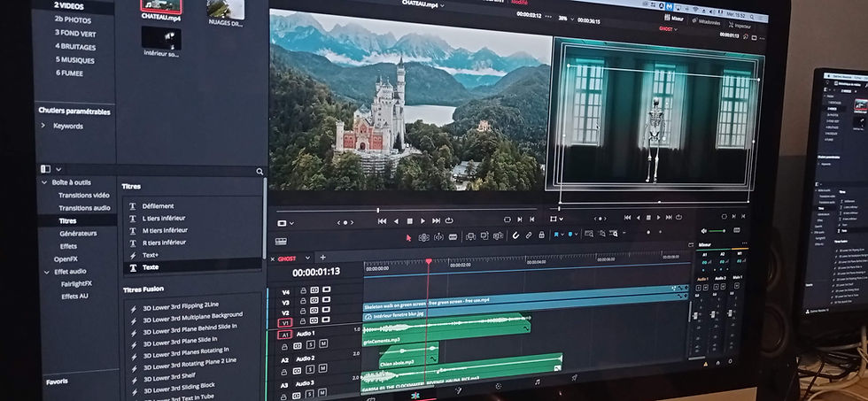Open the 5 MUSIQUES bin

[74, 60]
